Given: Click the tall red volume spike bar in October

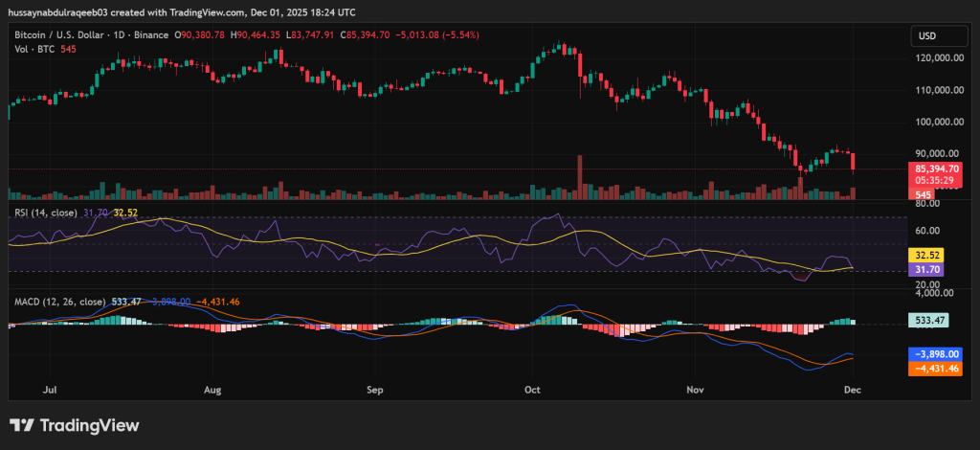Looking at the screenshot, I should (x=580, y=177).
